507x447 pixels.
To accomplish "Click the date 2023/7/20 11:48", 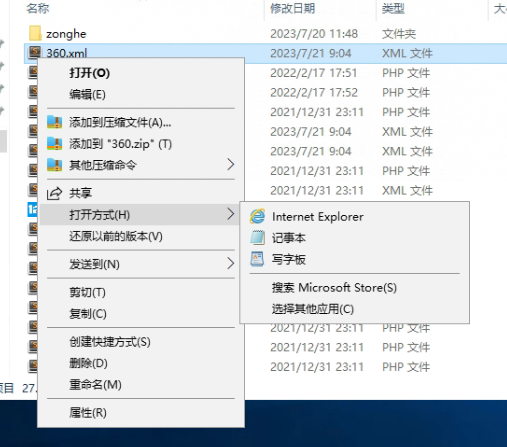I will (314, 34).
